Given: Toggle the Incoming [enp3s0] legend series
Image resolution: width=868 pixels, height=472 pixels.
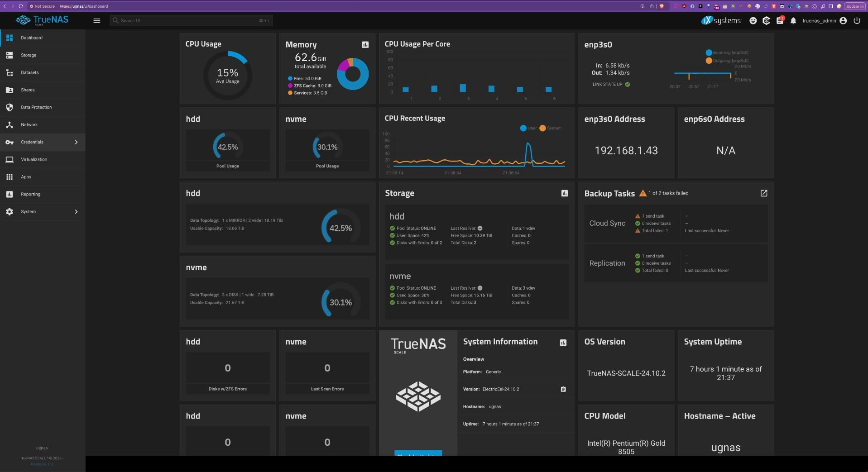Looking at the screenshot, I should coord(727,53).
